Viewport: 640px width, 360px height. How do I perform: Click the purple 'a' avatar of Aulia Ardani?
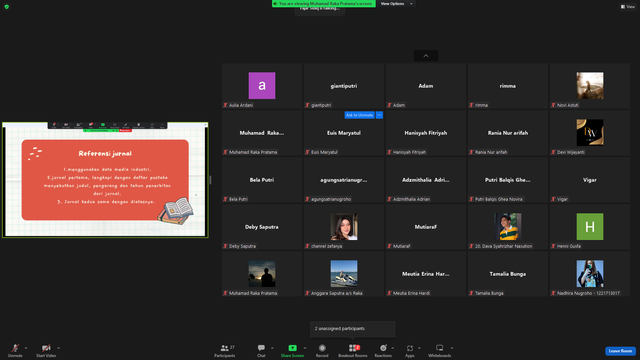[x=262, y=85]
